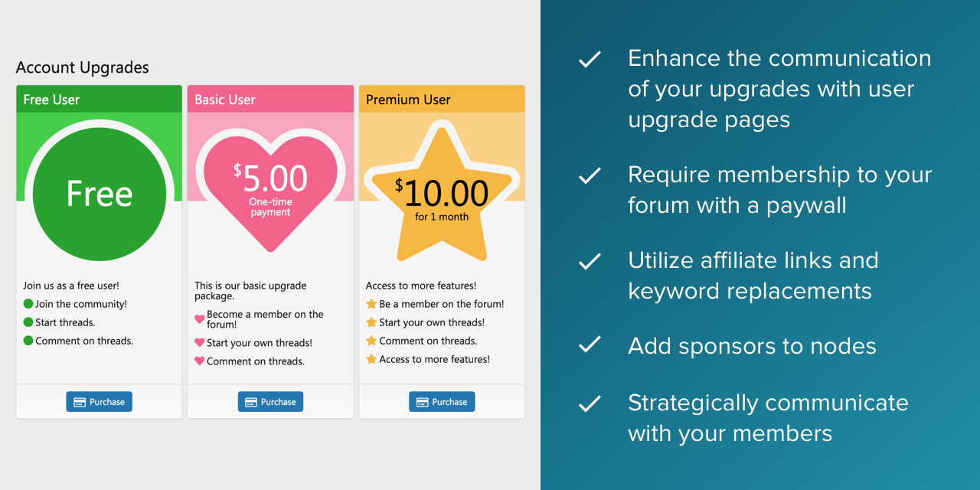Click checkmark beside Require membership paywall text
This screenshot has height=490, width=980.
tap(590, 176)
